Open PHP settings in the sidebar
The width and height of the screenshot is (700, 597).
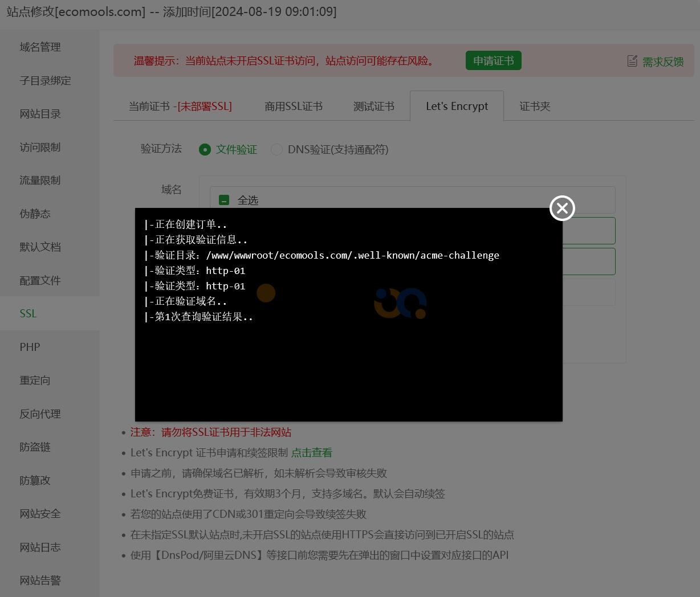[x=30, y=347]
